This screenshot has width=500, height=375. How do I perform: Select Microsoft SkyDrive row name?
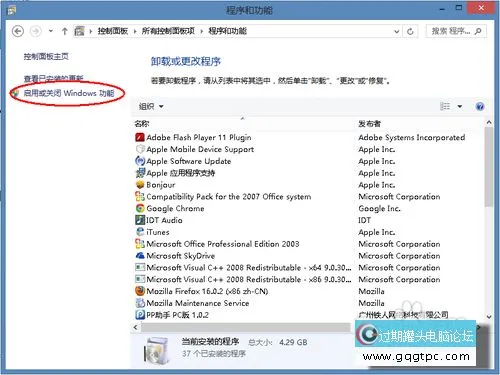181,256
